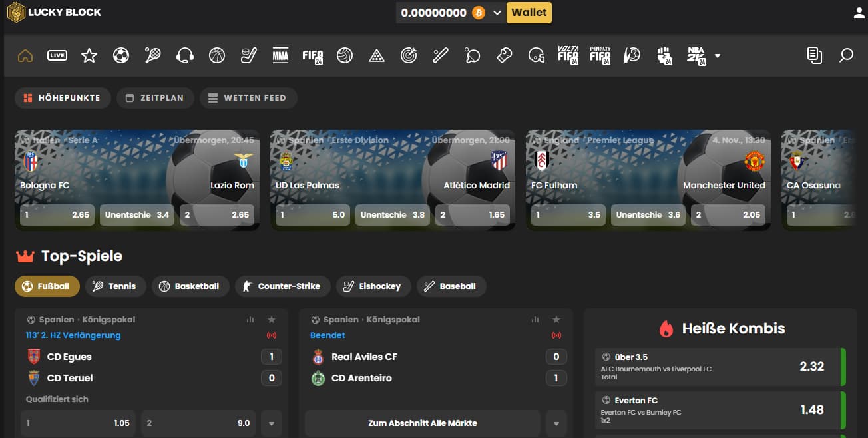Open favorites with the star icon
Image resolution: width=868 pixels, height=438 pixels.
click(x=89, y=56)
